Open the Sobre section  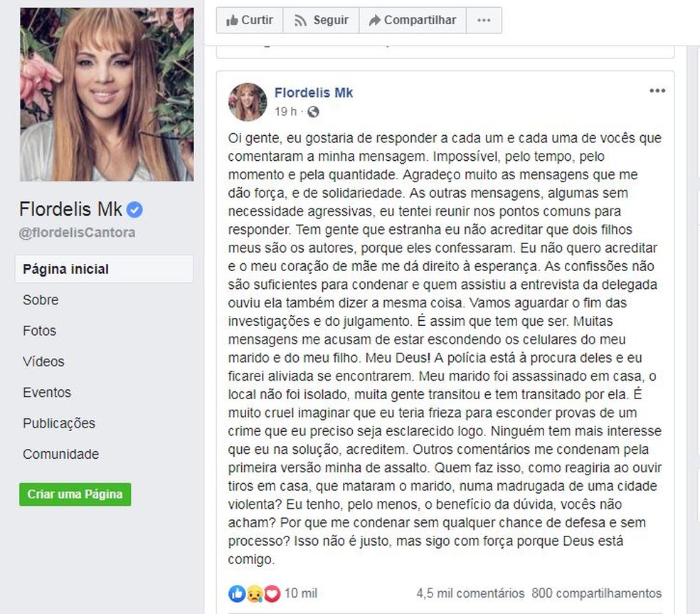pyautogui.click(x=41, y=300)
